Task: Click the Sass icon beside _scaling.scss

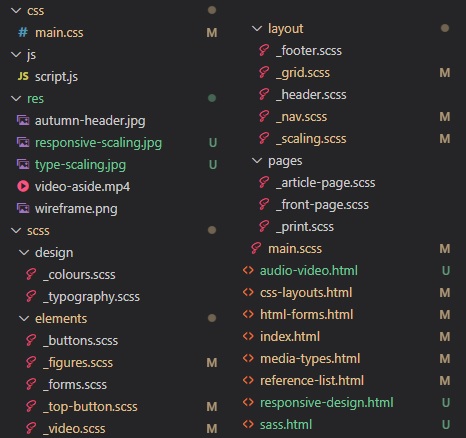Action: pos(264,139)
